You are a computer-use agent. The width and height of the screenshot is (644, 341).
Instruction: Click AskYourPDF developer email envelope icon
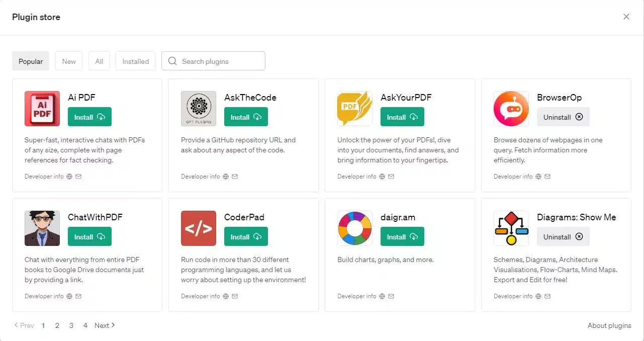391,177
